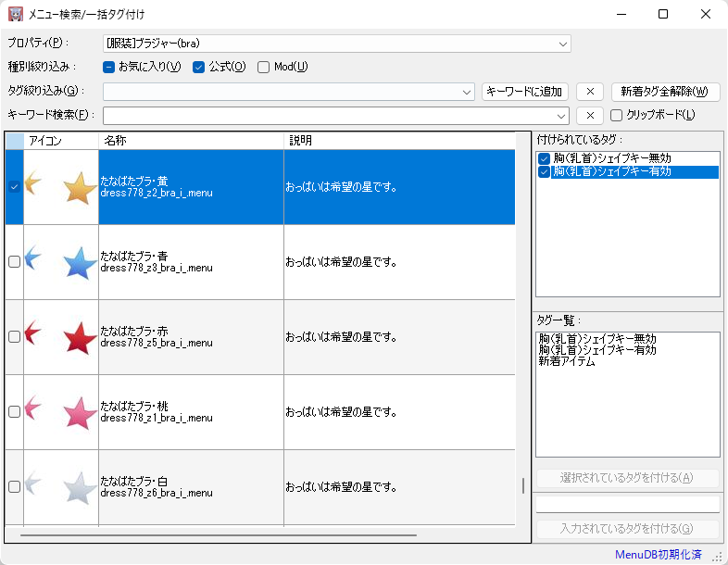Click the pink star bra icon
Image resolution: width=728 pixels, height=565 pixels.
[79, 412]
